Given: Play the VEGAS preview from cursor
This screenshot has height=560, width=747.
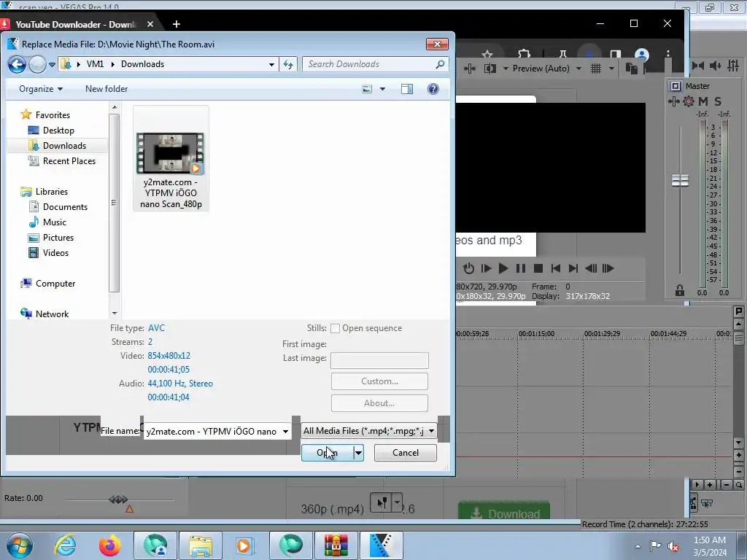Looking at the screenshot, I should 503,268.
